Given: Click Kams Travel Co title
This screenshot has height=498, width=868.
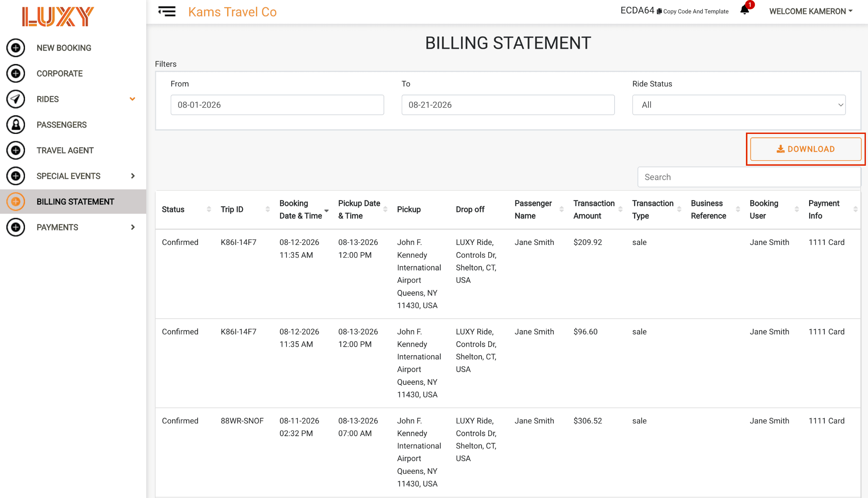Looking at the screenshot, I should (x=232, y=12).
